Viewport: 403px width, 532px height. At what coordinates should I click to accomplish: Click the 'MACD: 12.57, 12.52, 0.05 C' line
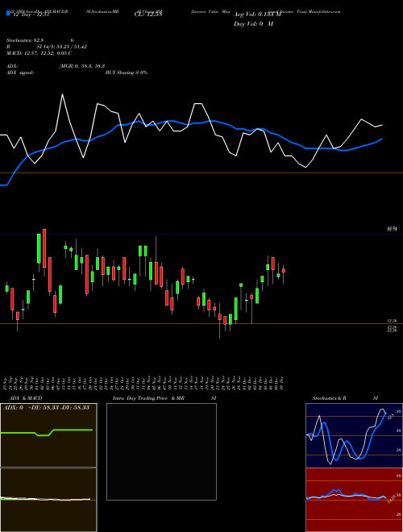(39, 53)
